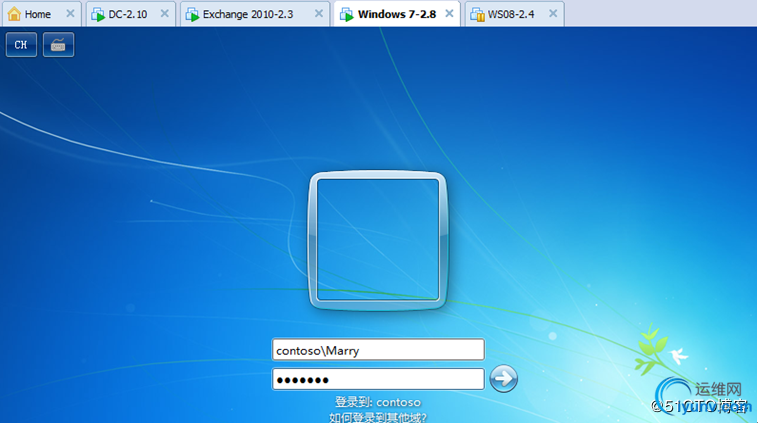Open the WS08-2.4 tab
The image size is (758, 423).
pyautogui.click(x=514, y=14)
